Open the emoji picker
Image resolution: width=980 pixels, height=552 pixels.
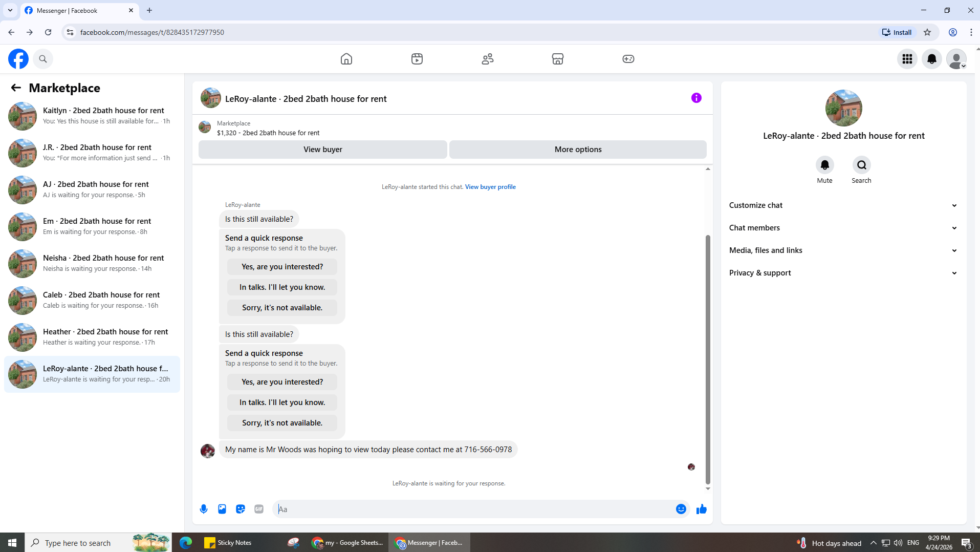pyautogui.click(x=681, y=509)
